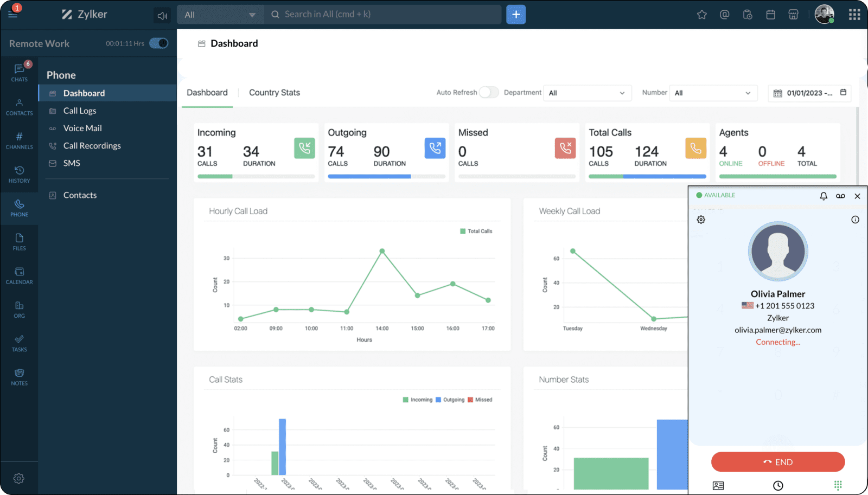868x495 pixels.
Task: Click the @mentions icon in the top bar
Action: (x=724, y=15)
